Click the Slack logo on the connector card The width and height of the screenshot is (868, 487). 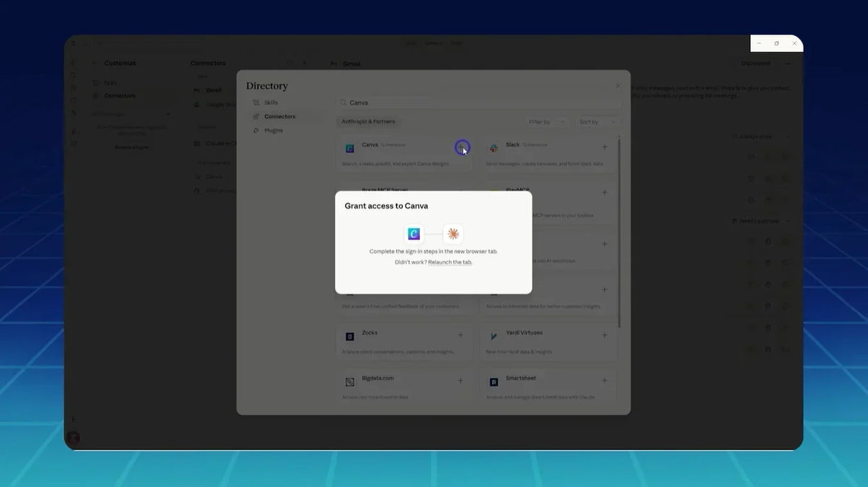[x=494, y=148]
